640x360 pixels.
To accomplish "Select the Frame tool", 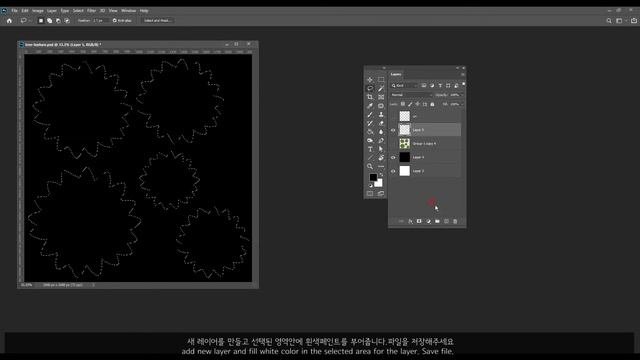I will pyautogui.click(x=381, y=97).
